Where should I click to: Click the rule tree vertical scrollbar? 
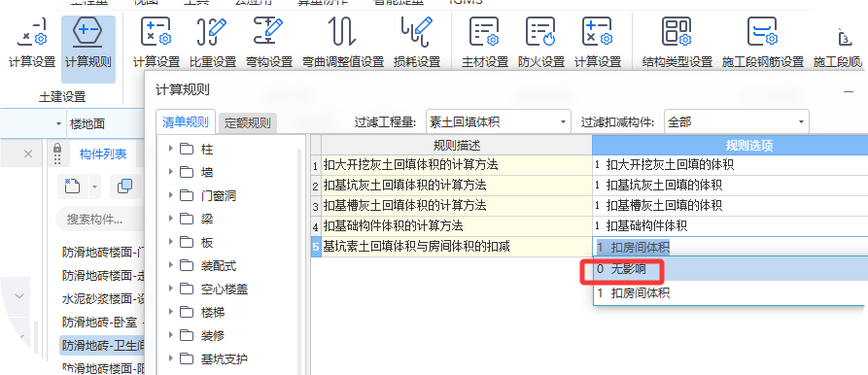coord(300,260)
